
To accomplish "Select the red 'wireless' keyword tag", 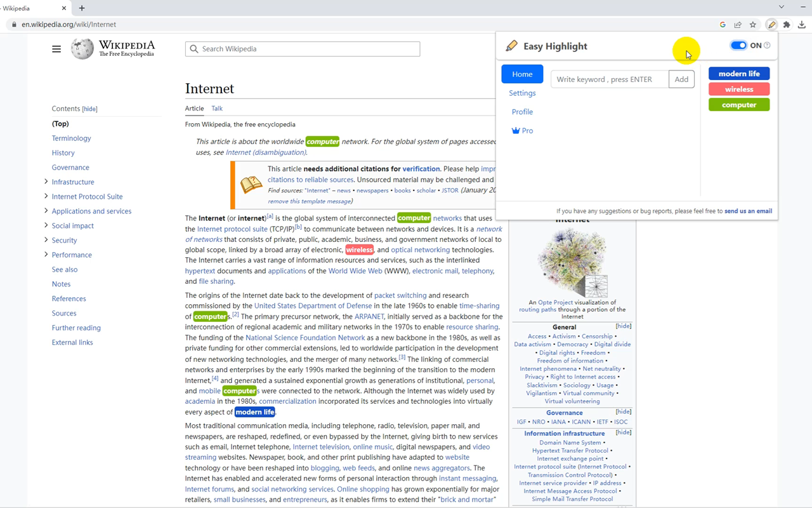I will coord(739,90).
